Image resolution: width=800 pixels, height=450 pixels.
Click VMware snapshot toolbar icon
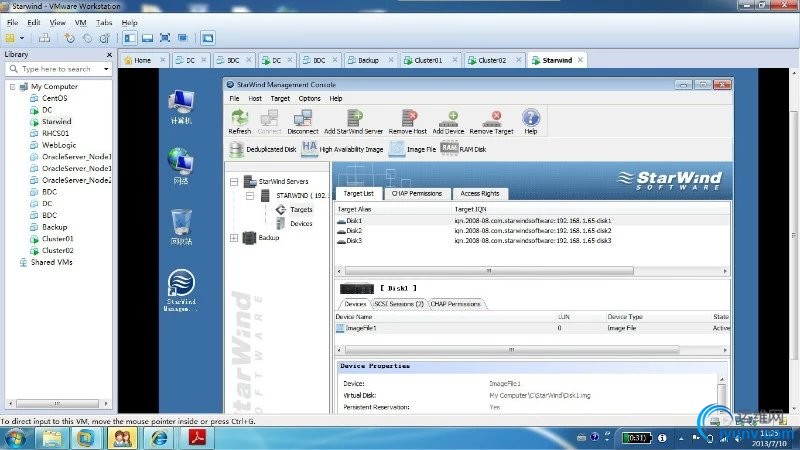pyautogui.click(x=69, y=38)
